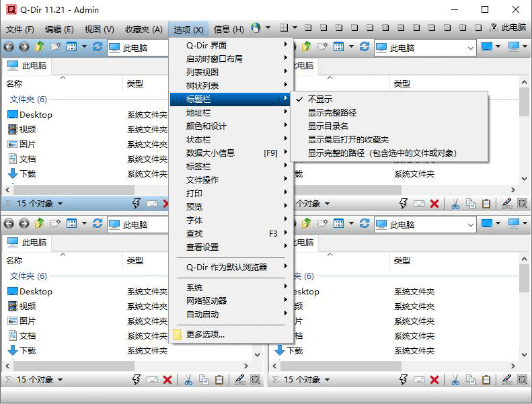The height and width of the screenshot is (404, 532).
Task: Open the 数据大小信息 [F9] submenu
Action: tap(231, 153)
